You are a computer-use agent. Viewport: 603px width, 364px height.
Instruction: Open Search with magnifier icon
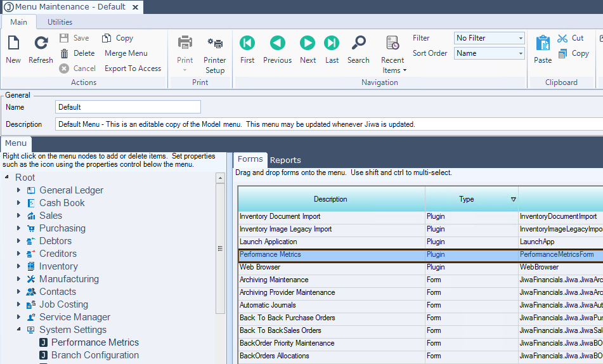coord(358,43)
